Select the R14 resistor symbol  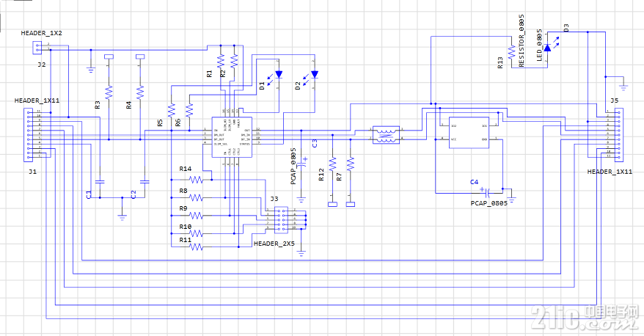click(x=197, y=180)
